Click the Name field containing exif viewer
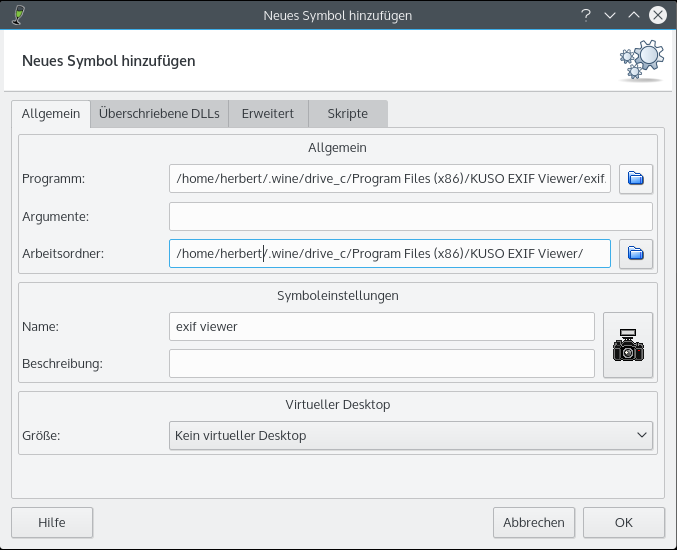This screenshot has width=677, height=550. pos(382,326)
